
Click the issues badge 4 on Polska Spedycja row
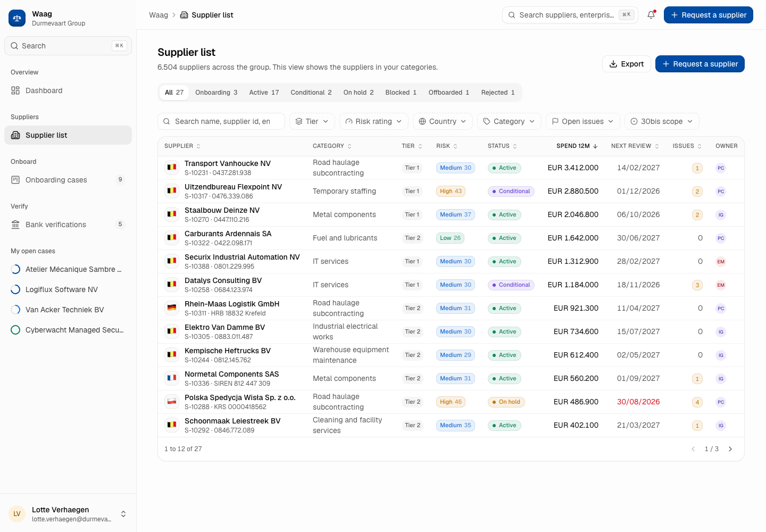pos(697,402)
